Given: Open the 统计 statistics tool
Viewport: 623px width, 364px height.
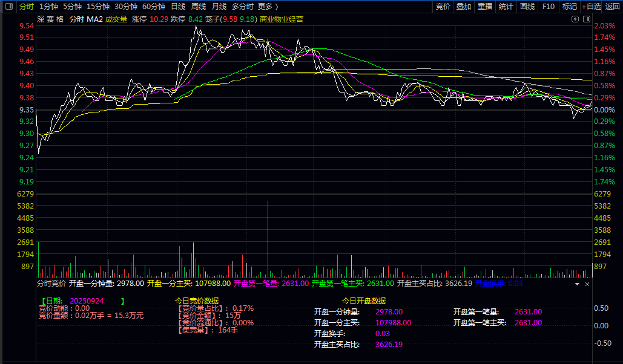Looking at the screenshot, I should pos(506,7).
